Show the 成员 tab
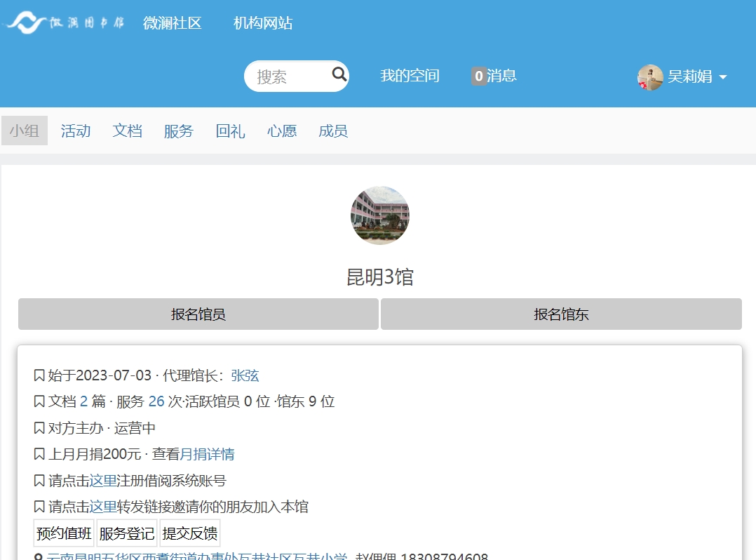 click(x=332, y=131)
